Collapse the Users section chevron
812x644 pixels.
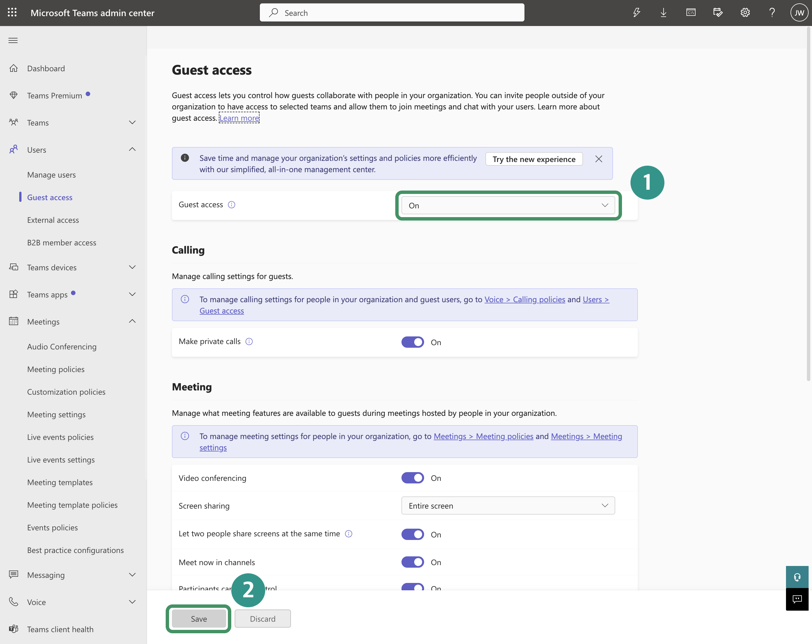[132, 150]
